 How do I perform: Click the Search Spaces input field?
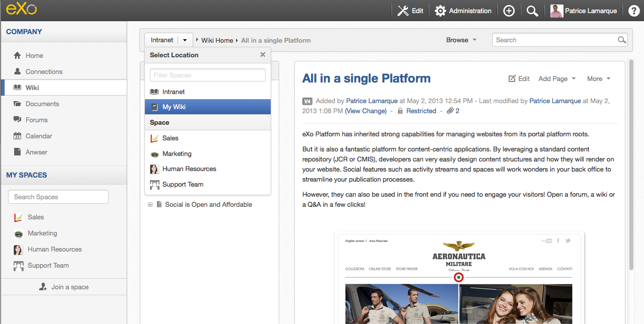pyautogui.click(x=58, y=197)
